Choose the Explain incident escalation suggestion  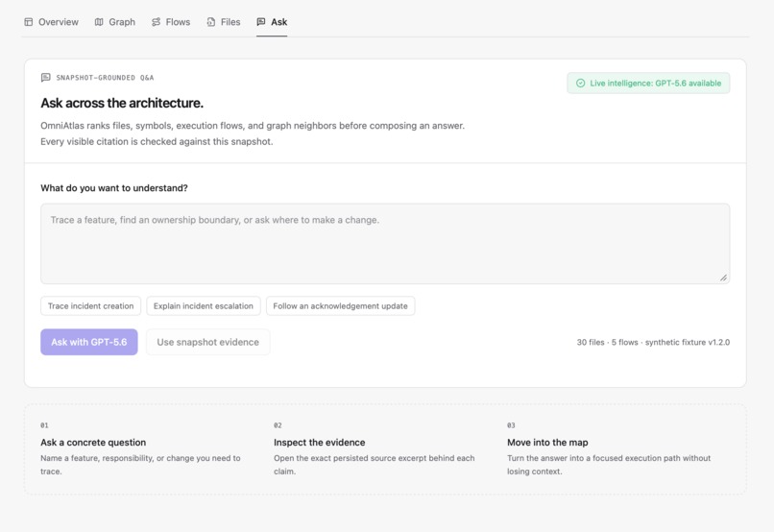tap(204, 306)
